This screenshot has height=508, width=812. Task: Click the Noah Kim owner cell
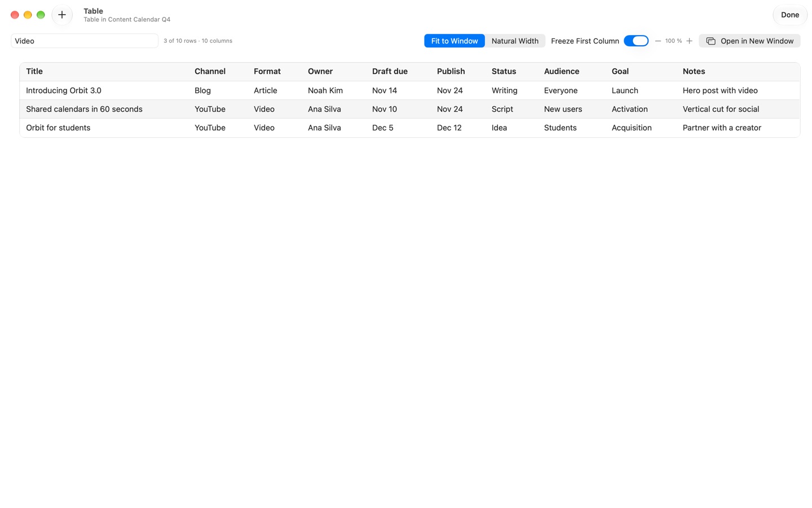325,90
